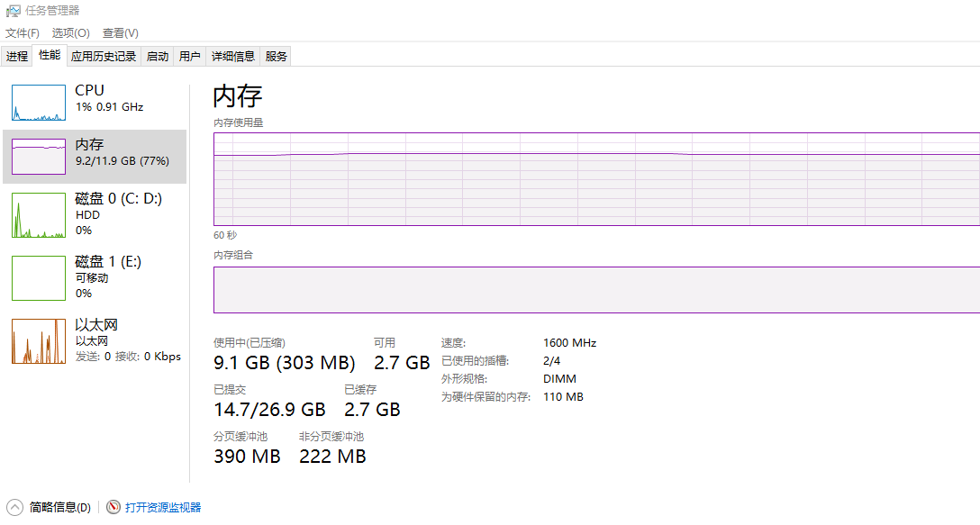This screenshot has height=525, width=980.
Task: Switch to the 服务 tab
Action: 276,56
